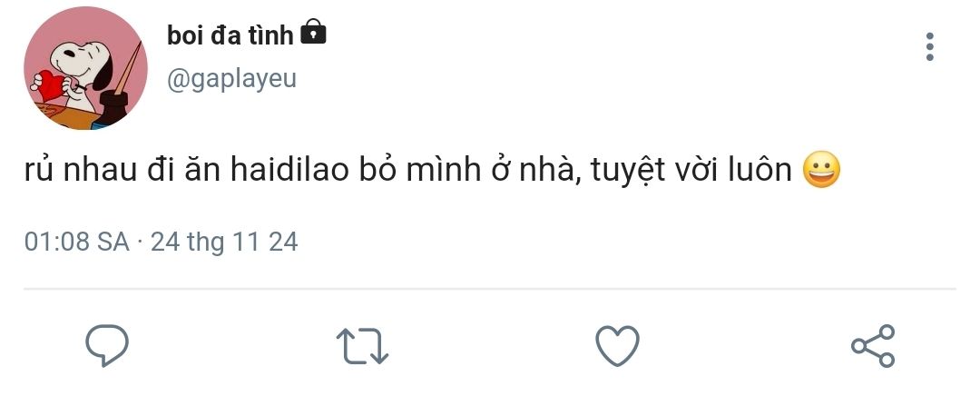The height and width of the screenshot is (396, 980).
Task: Retweet this post using the arrows icon
Action: 363,346
